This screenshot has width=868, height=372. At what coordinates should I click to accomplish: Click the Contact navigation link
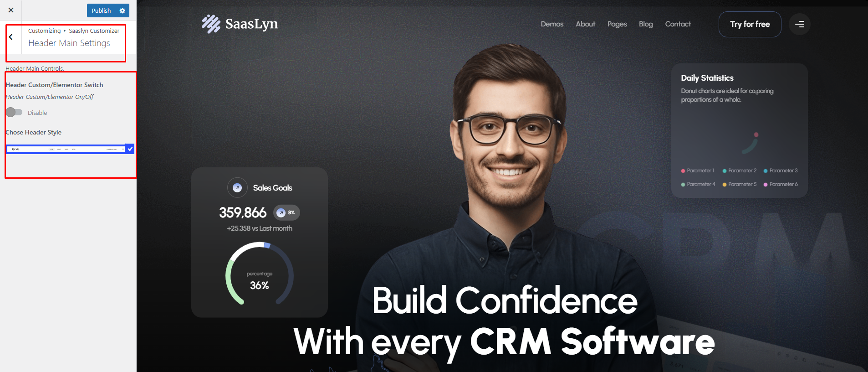678,24
